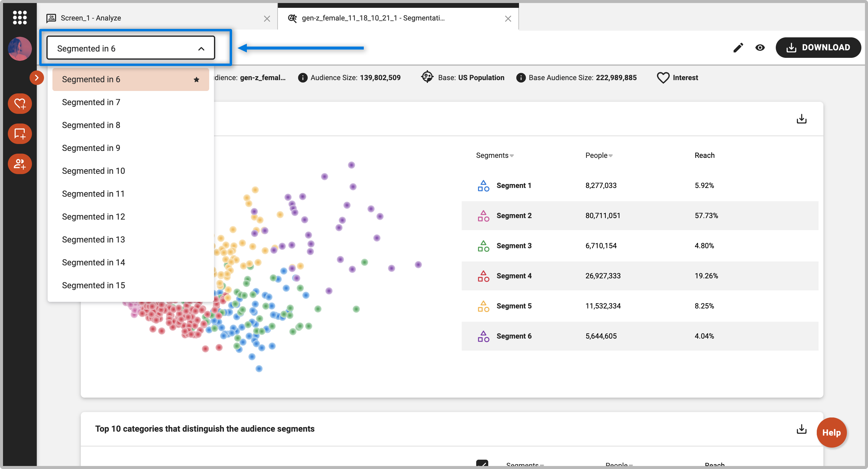Select Segmented in 10 option
The height and width of the screenshot is (469, 868).
[93, 171]
